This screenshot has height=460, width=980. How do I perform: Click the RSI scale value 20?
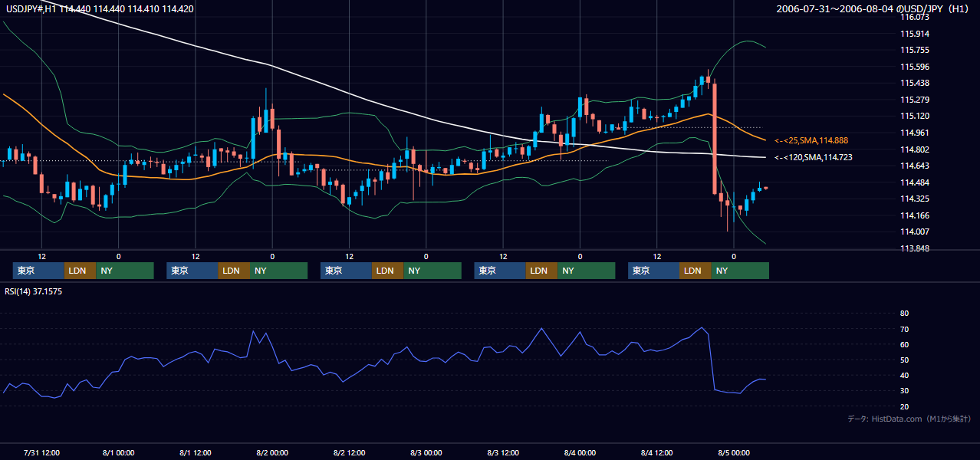(x=904, y=406)
